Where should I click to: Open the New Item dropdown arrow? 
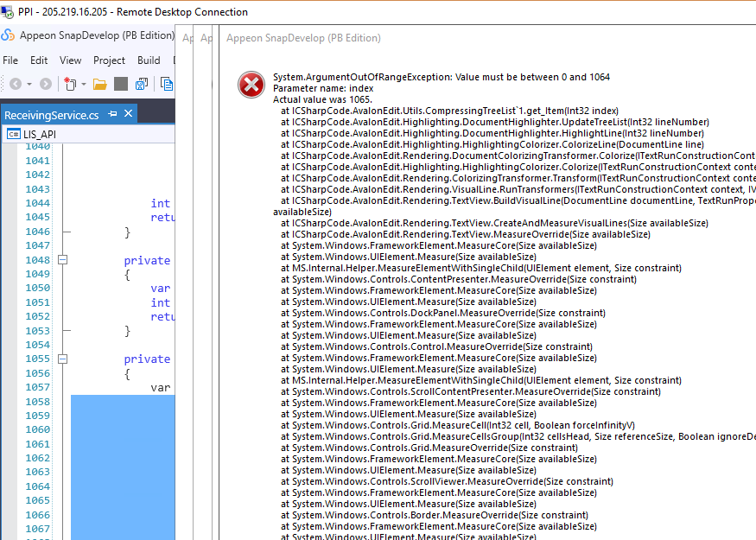coord(84,85)
